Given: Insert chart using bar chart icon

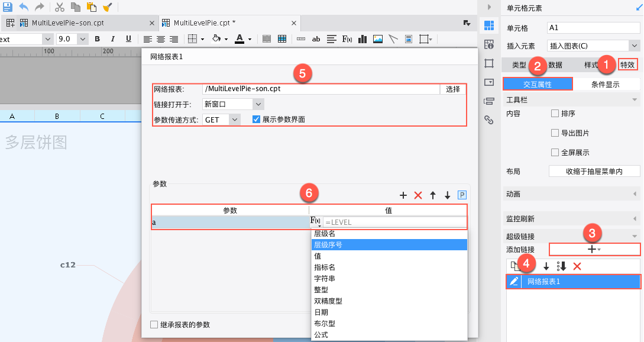Looking at the screenshot, I should point(363,39).
